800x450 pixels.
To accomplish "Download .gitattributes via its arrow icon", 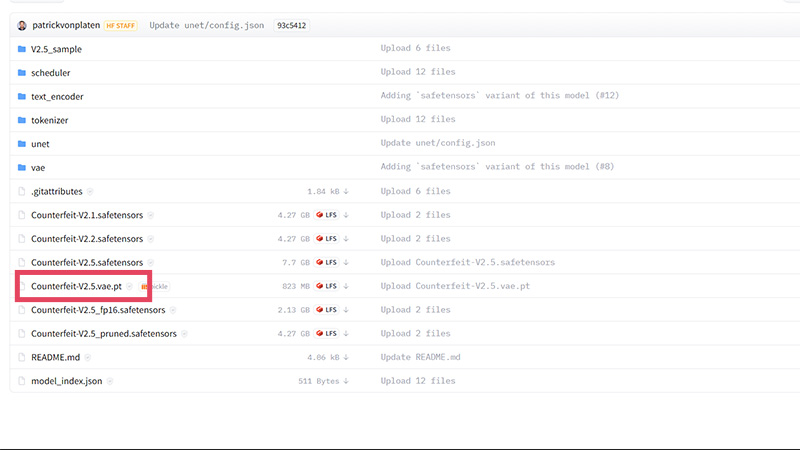I will tap(346, 191).
